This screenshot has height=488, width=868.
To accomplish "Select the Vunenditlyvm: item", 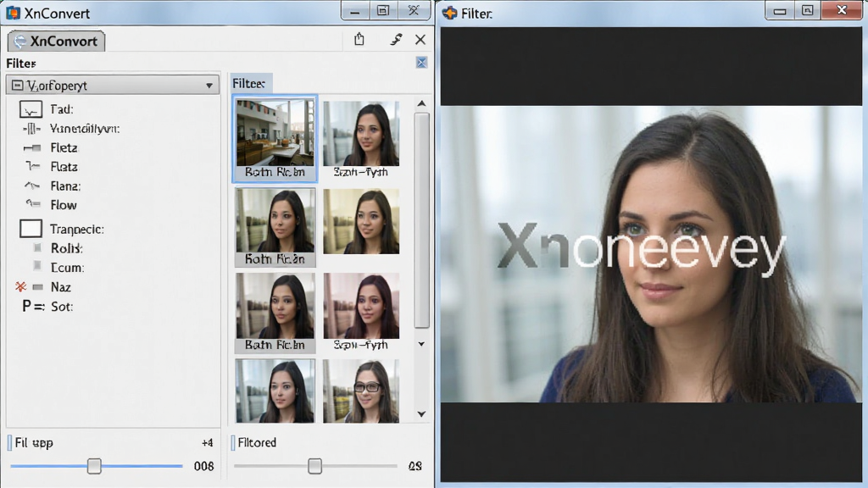I will click(85, 129).
